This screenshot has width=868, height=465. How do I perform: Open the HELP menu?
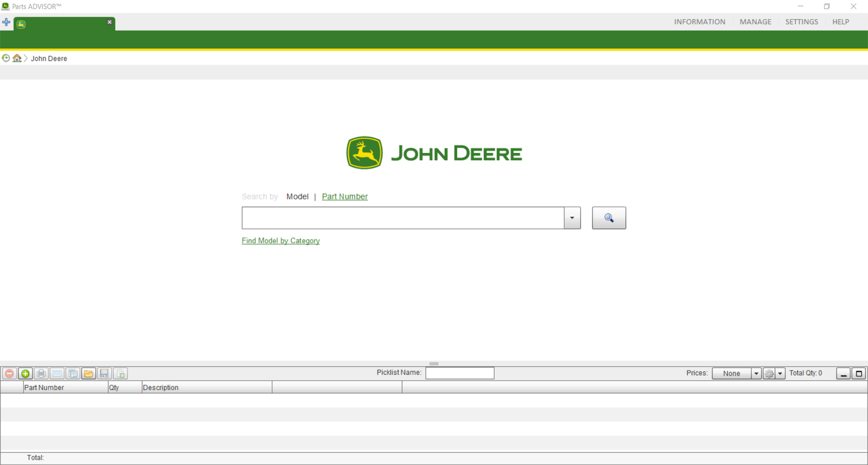click(x=840, y=22)
